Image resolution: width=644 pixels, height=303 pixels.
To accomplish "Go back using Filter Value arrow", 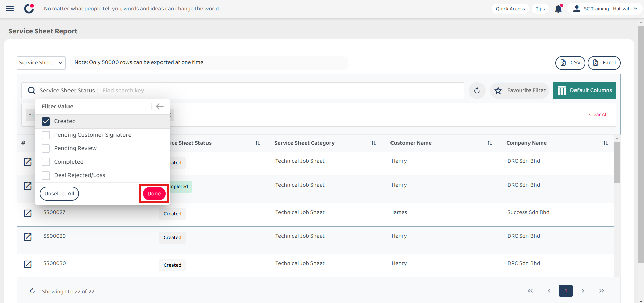I will click(x=159, y=106).
